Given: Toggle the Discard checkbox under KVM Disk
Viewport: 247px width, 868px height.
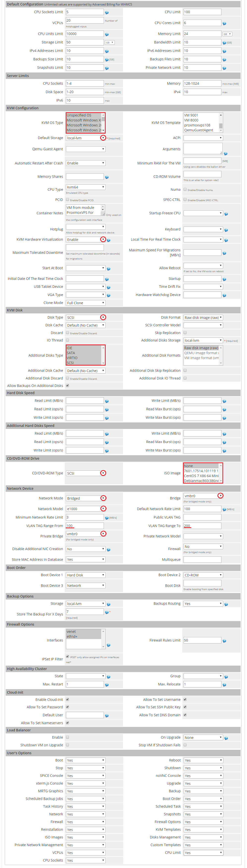Looking at the screenshot, I should click(x=68, y=333).
